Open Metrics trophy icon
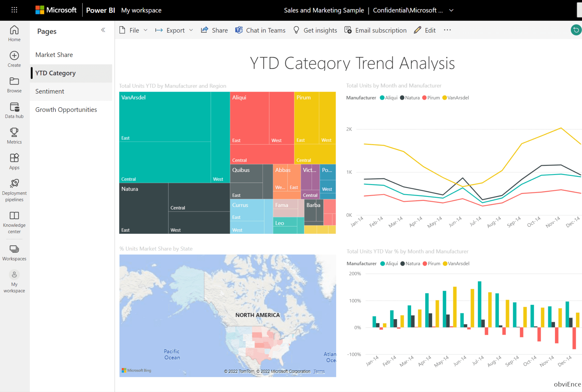This screenshot has width=582, height=392. [14, 133]
